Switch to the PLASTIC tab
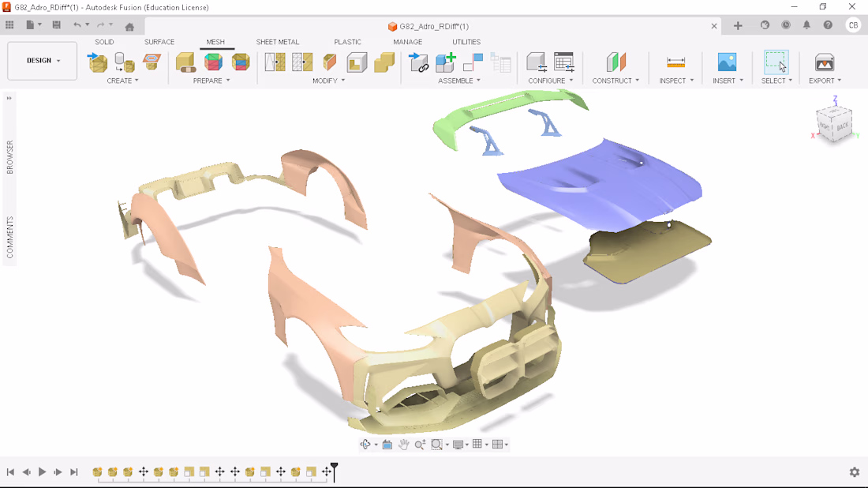868x488 pixels. coord(348,42)
